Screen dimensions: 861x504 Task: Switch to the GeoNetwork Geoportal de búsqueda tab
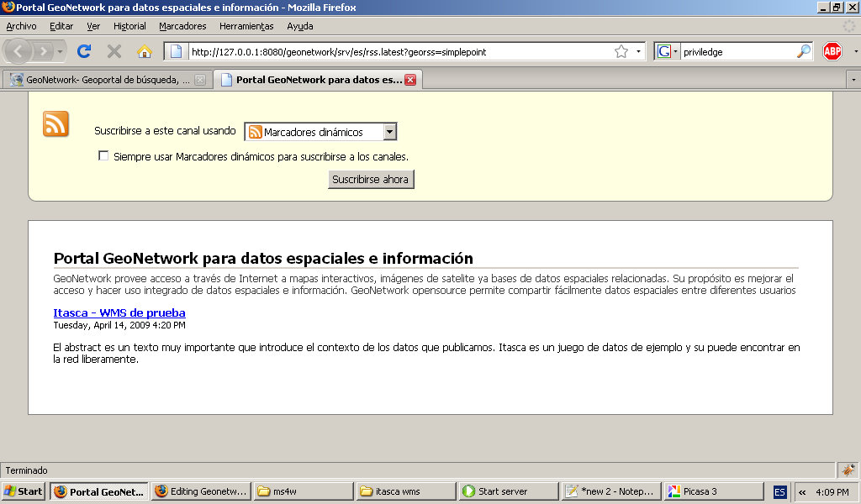point(101,81)
